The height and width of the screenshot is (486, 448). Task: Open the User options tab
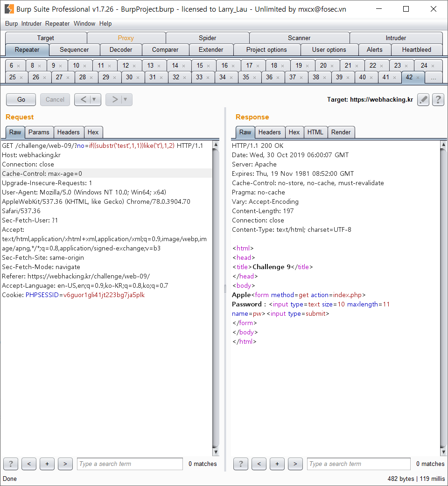pyautogui.click(x=329, y=49)
